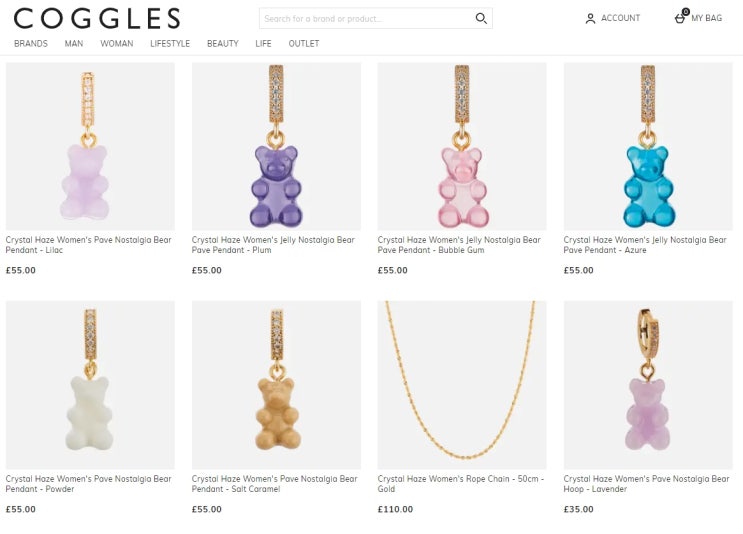Viewport: 743px width, 534px height.
Task: Select the Outlet menu item
Action: click(x=304, y=44)
